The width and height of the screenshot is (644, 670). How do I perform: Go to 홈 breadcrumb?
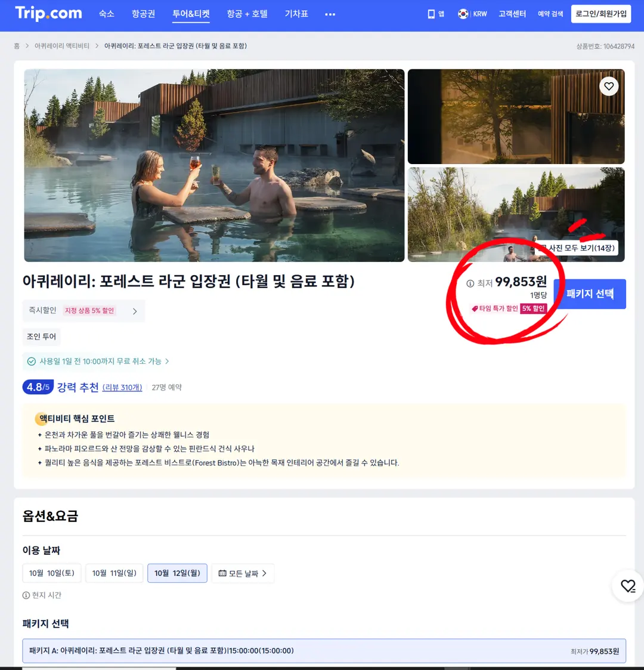[17, 46]
